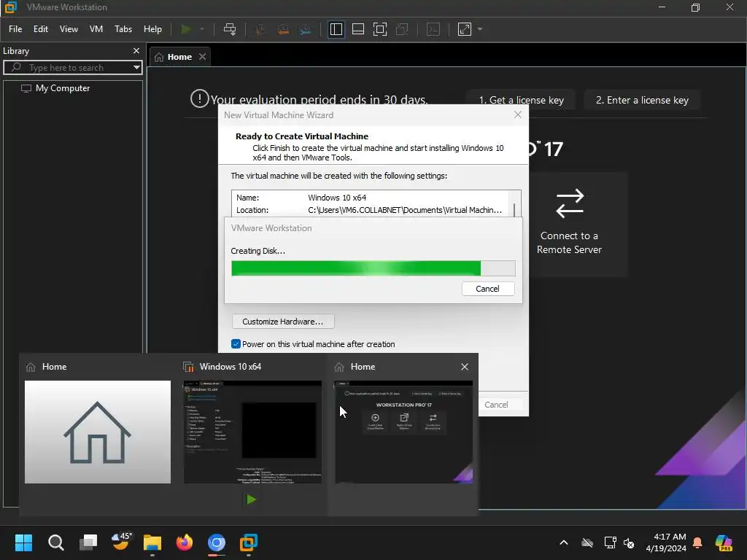The width and height of the screenshot is (747, 560).
Task: Toggle the thumbnail bar view icon
Action: (357, 29)
